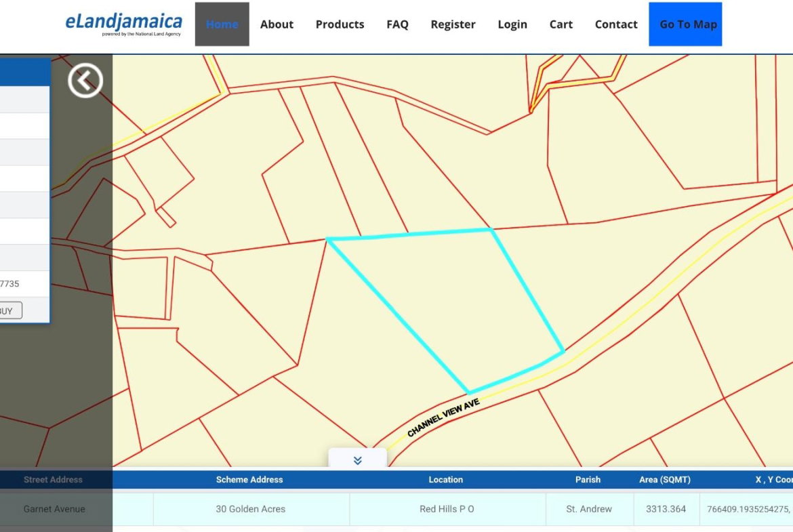793x532 pixels.
Task: Open the Login page
Action: tap(512, 24)
